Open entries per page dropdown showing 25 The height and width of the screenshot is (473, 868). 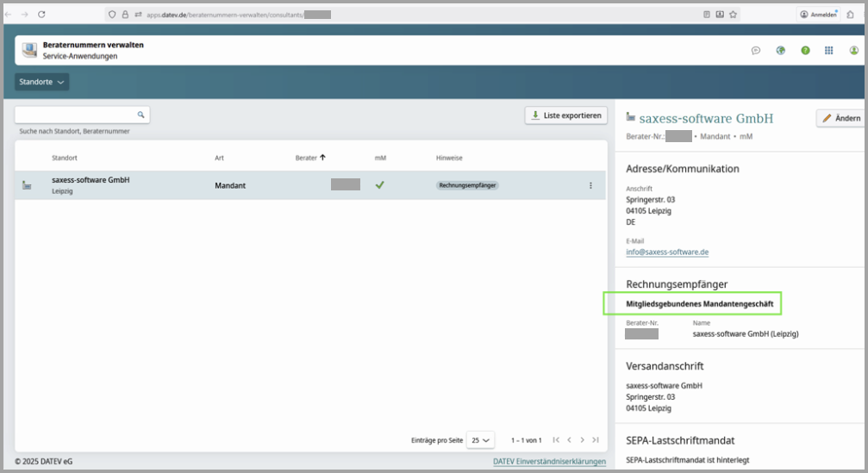tap(481, 440)
